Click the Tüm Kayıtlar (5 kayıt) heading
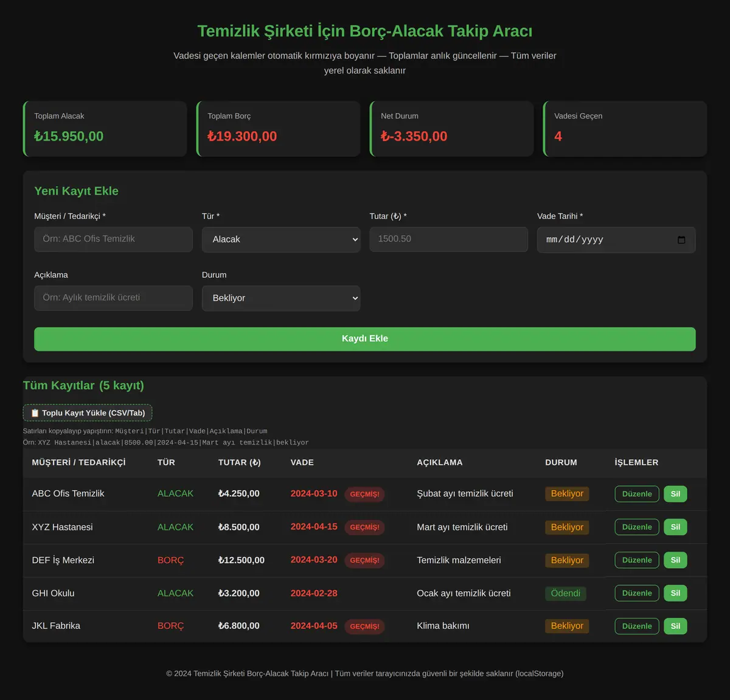 83,386
